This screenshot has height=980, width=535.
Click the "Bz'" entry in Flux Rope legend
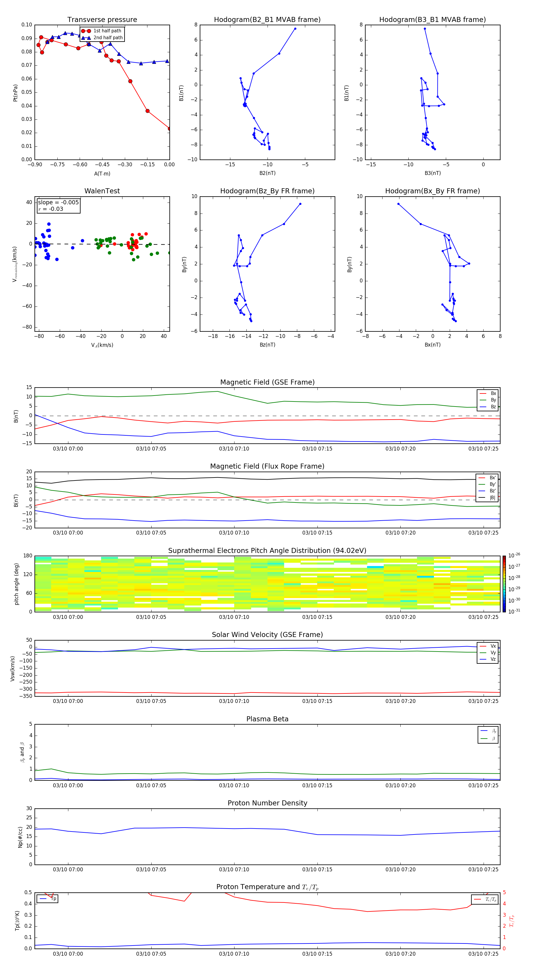(x=487, y=491)
